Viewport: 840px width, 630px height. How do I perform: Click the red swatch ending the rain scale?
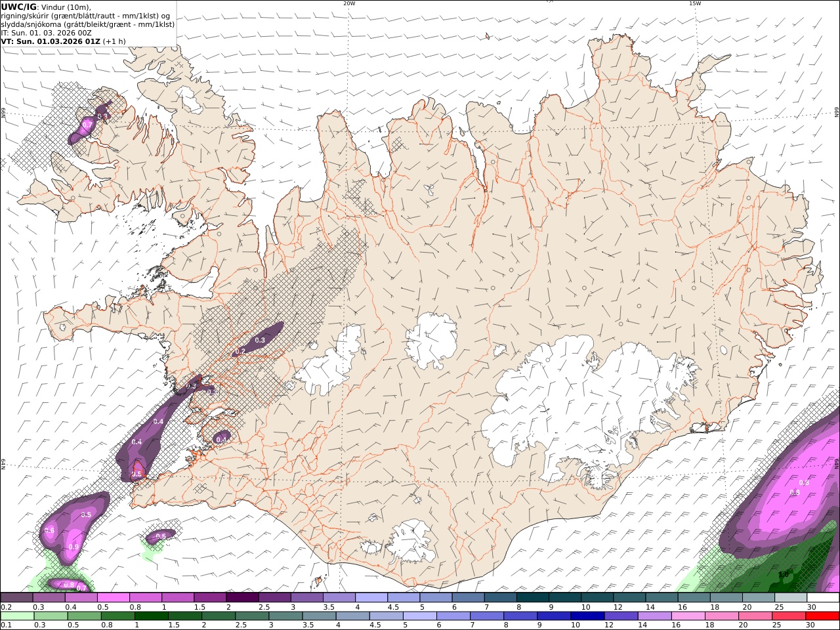pos(823,616)
